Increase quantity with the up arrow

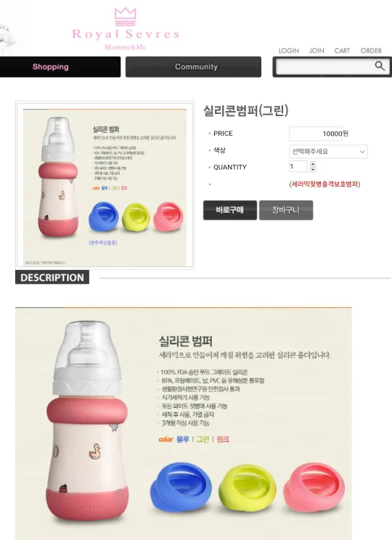(x=313, y=164)
